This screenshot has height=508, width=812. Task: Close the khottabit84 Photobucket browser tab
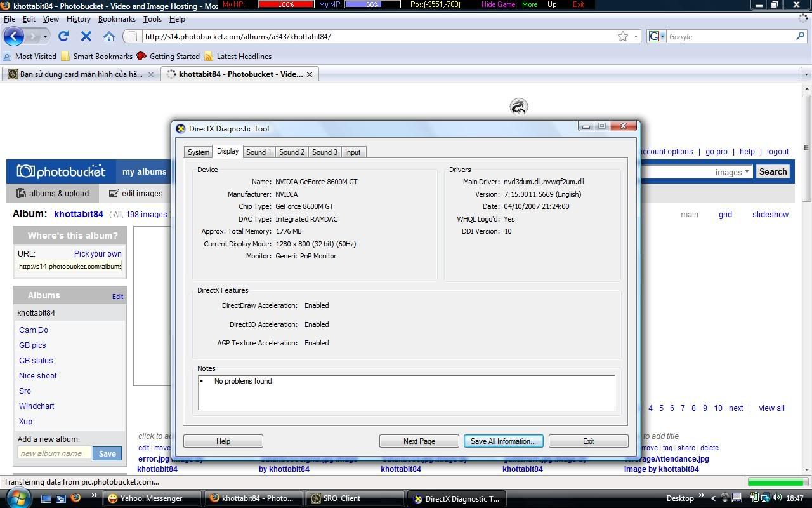pos(310,74)
